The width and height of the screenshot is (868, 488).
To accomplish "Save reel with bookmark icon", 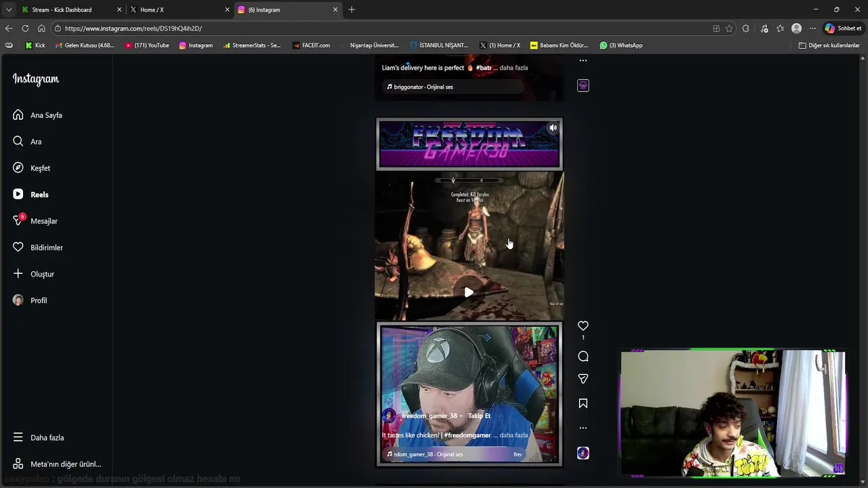I will click(x=583, y=403).
